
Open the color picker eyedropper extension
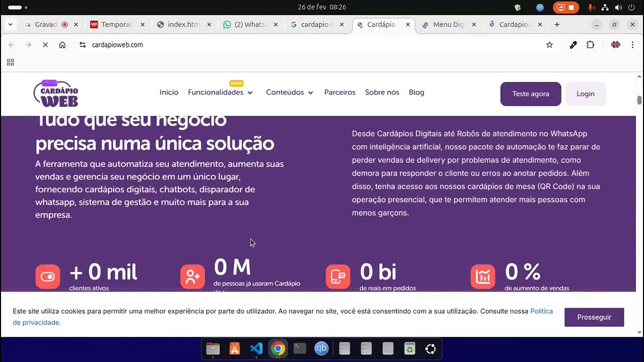[x=573, y=45]
